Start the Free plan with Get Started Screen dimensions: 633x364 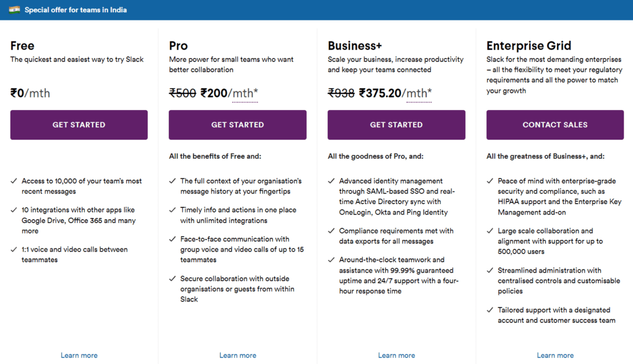79,125
